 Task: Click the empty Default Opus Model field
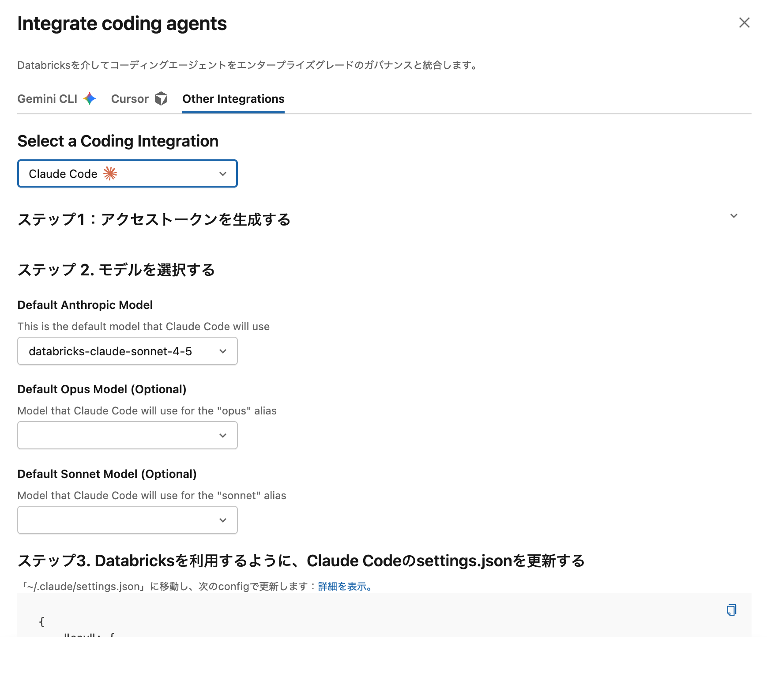click(x=110, y=435)
